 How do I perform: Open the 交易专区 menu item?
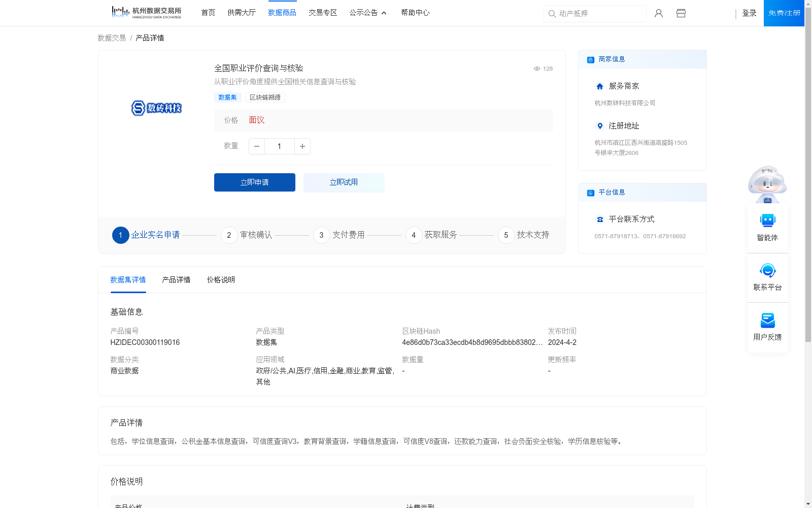coord(323,13)
